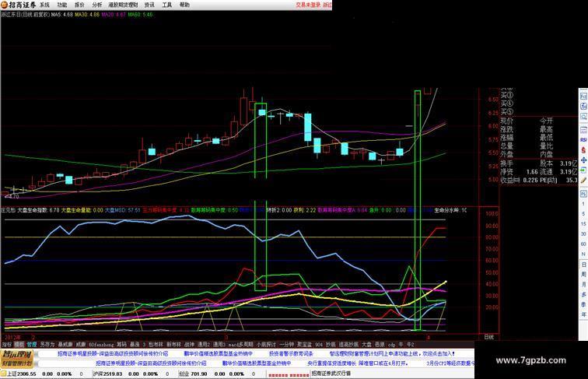
Task: Select the 15-minute period button
Action: point(583,224)
